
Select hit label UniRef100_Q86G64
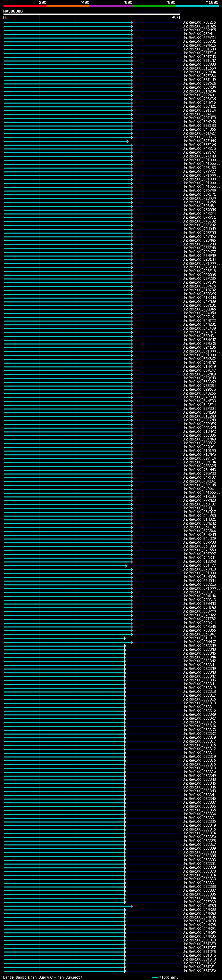pos(199,386)
